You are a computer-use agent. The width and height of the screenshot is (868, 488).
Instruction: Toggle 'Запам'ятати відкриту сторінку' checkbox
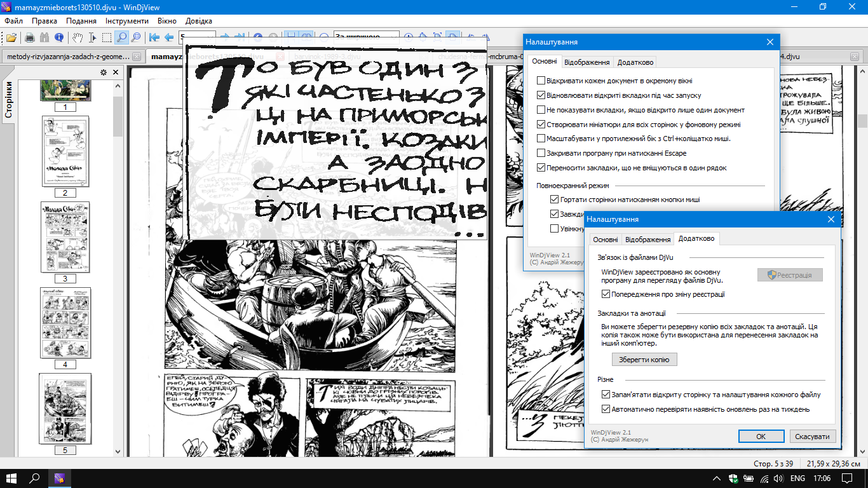tap(606, 395)
